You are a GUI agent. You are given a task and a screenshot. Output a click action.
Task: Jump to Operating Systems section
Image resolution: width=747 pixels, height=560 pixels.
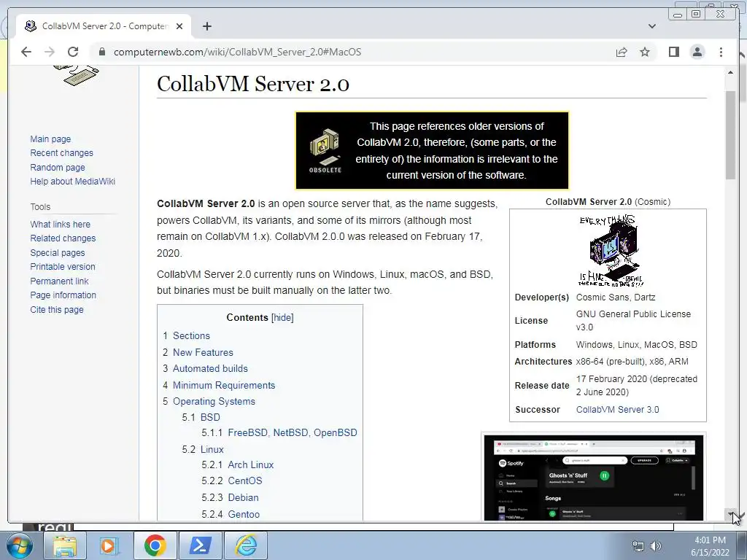click(214, 402)
